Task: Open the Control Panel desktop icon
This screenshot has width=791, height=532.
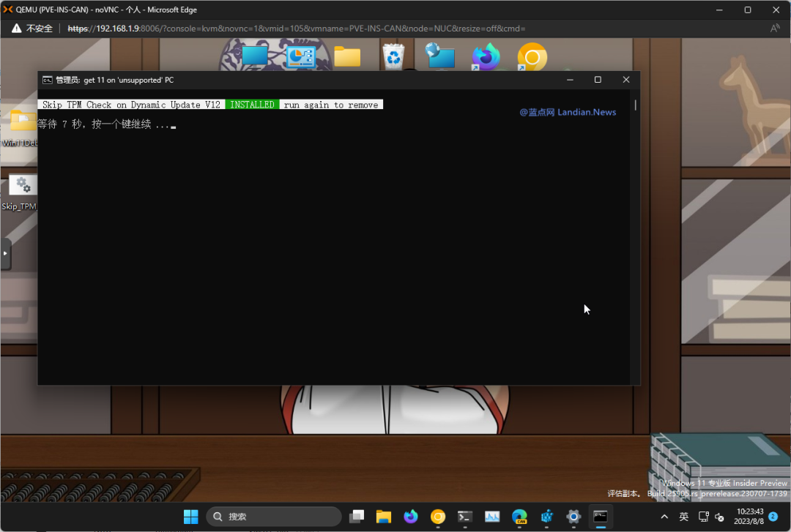Action: click(301, 57)
